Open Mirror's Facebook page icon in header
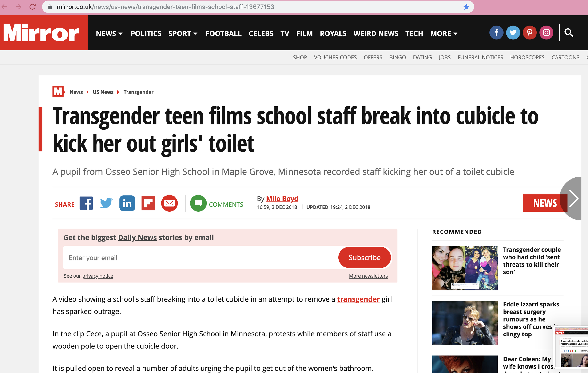 pos(496,32)
